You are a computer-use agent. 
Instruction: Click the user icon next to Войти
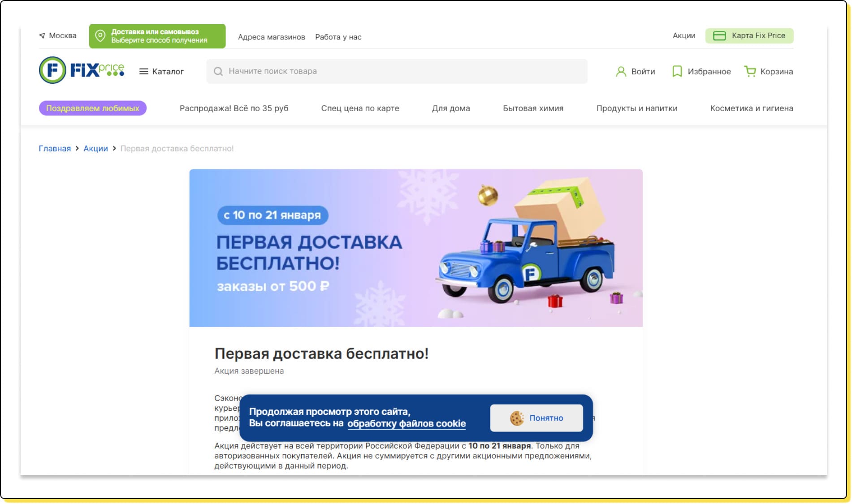tap(621, 72)
